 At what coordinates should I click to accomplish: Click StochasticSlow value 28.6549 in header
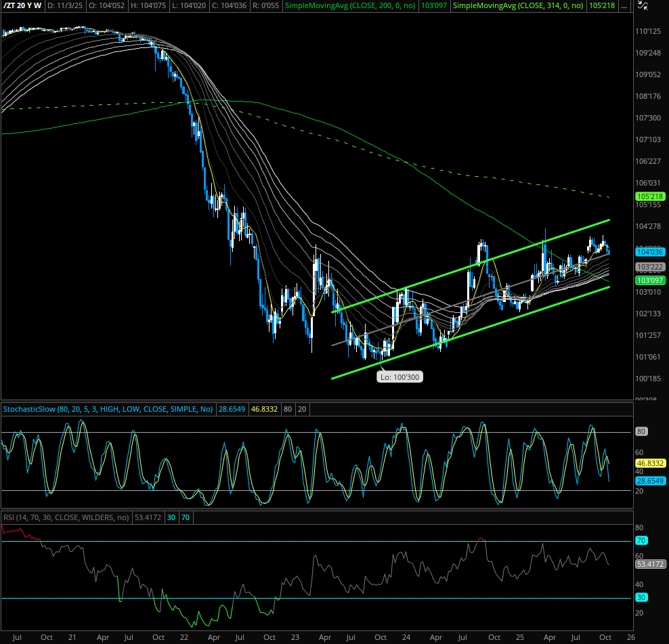click(x=232, y=409)
